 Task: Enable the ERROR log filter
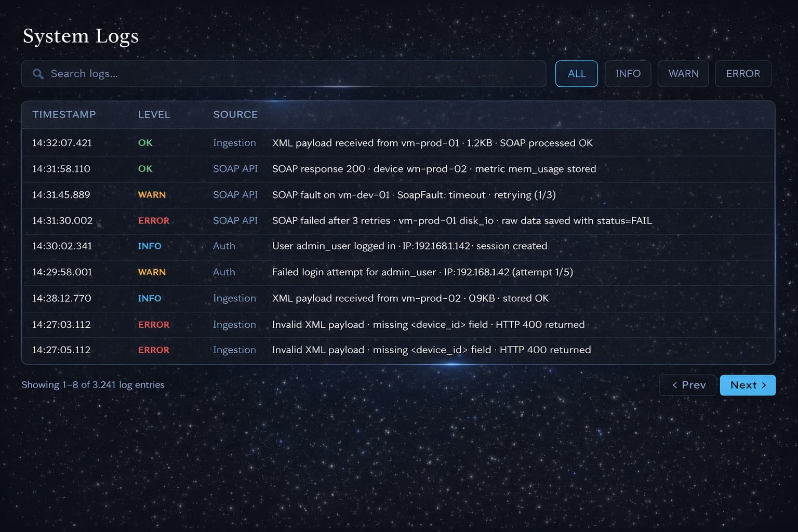743,73
